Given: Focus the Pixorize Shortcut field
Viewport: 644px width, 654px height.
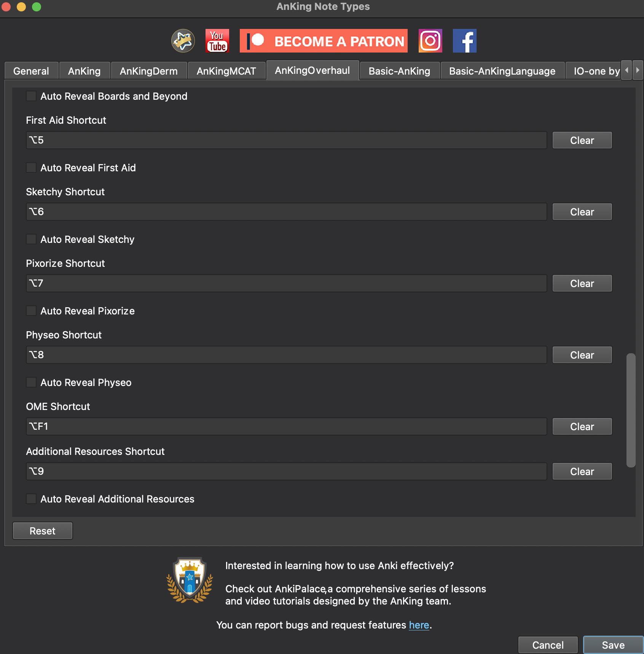Looking at the screenshot, I should tap(286, 283).
